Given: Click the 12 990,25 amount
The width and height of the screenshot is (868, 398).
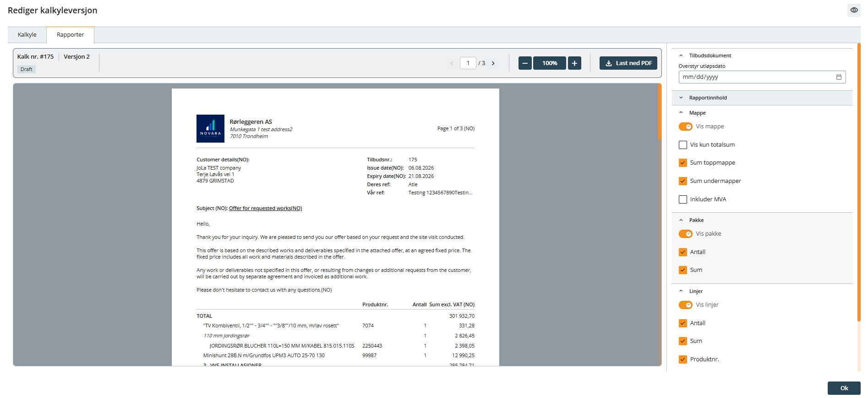Looking at the screenshot, I should 463,356.
